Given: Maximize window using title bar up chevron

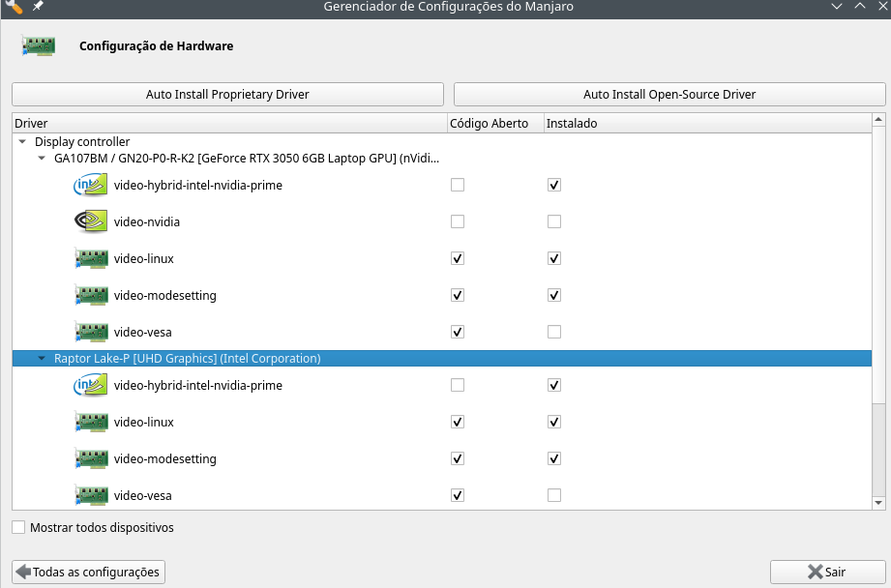Looking at the screenshot, I should (x=860, y=6).
